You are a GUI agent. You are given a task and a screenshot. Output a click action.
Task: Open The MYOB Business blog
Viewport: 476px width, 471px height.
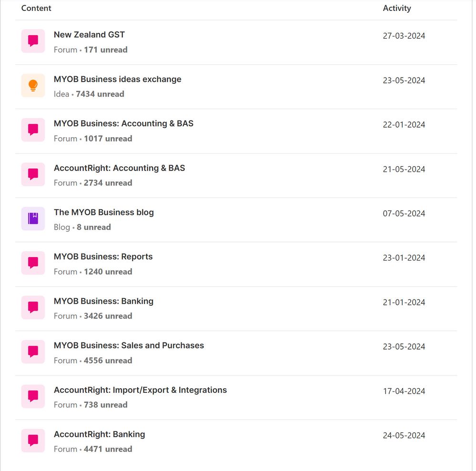click(x=103, y=212)
